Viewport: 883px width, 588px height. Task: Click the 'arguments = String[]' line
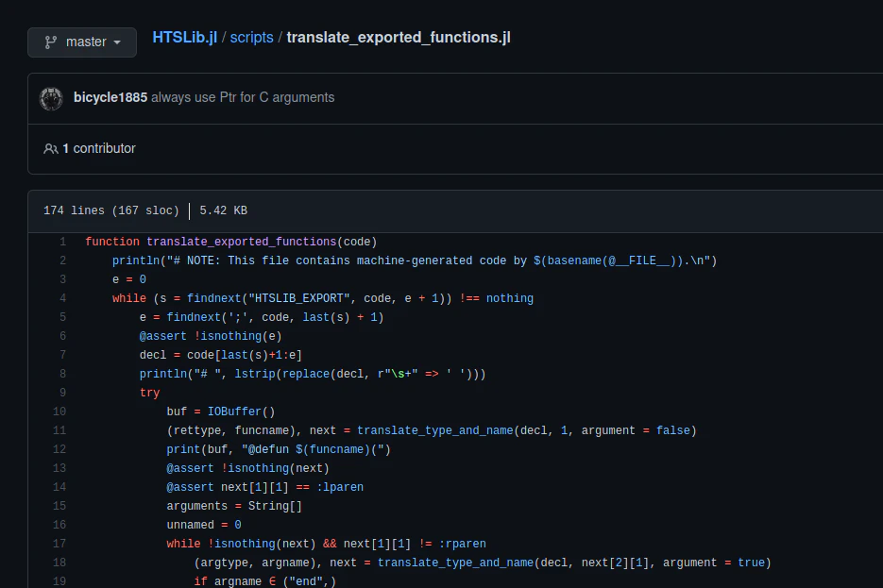[234, 506]
